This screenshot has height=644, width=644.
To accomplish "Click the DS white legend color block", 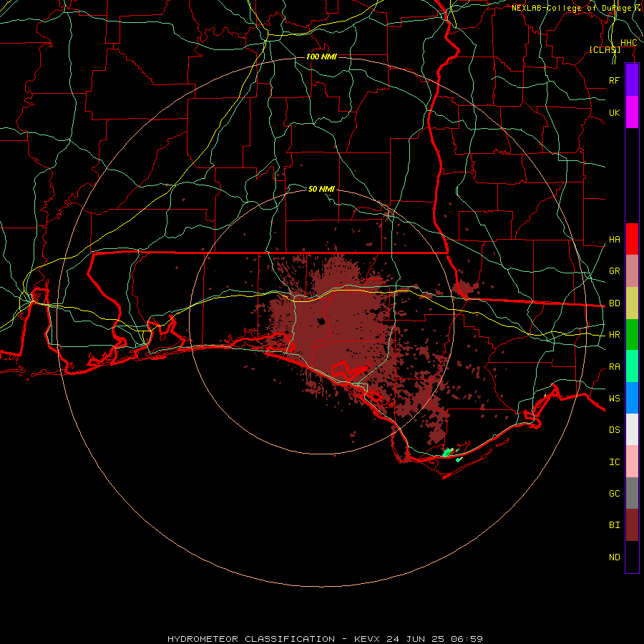I will click(x=632, y=429).
